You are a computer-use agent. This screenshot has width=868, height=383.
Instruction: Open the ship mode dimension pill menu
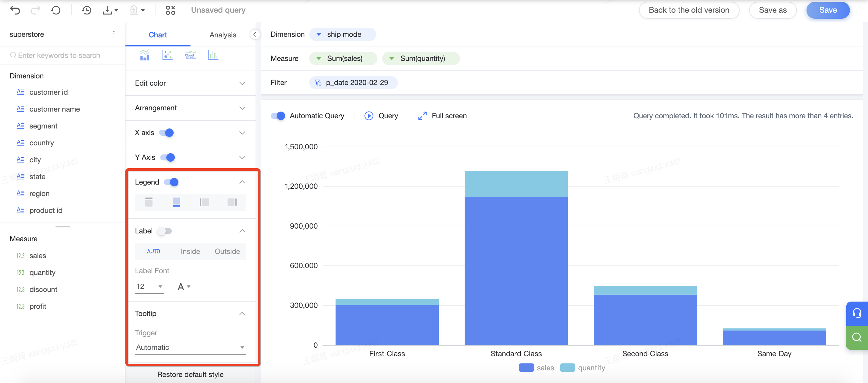pos(342,34)
